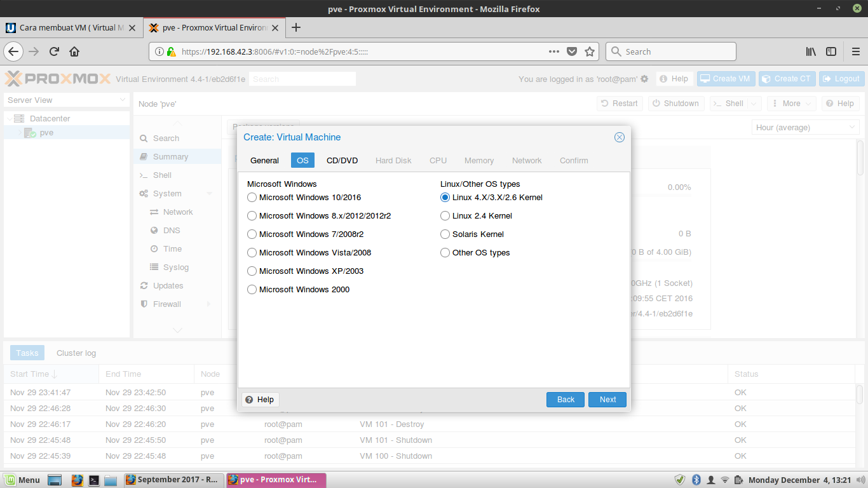Close the Create Virtual Machine dialog
The image size is (868, 488).
[620, 137]
